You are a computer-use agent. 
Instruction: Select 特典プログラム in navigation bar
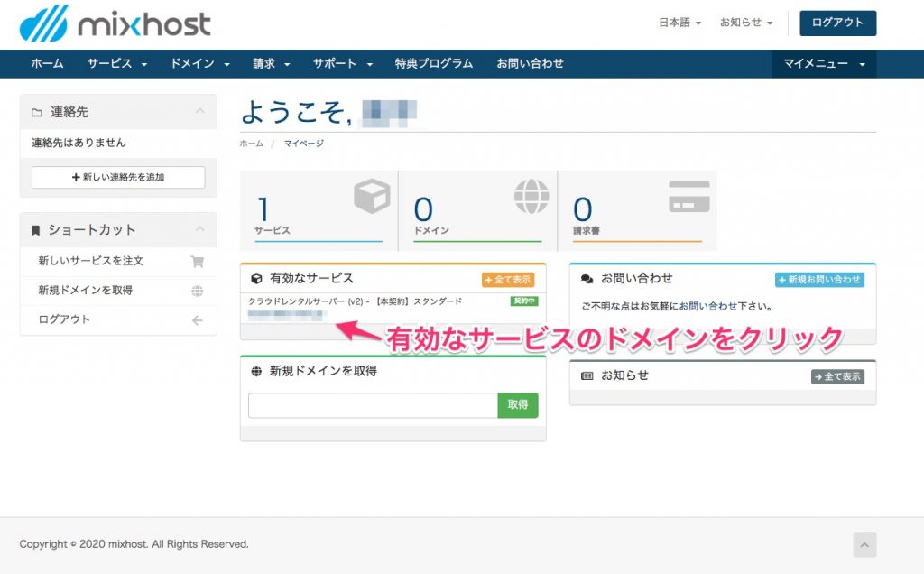tap(433, 64)
